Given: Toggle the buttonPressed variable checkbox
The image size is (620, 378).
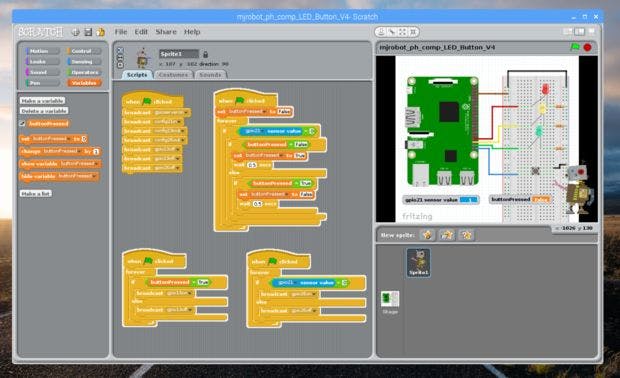Looking at the screenshot, I should coord(23,123).
